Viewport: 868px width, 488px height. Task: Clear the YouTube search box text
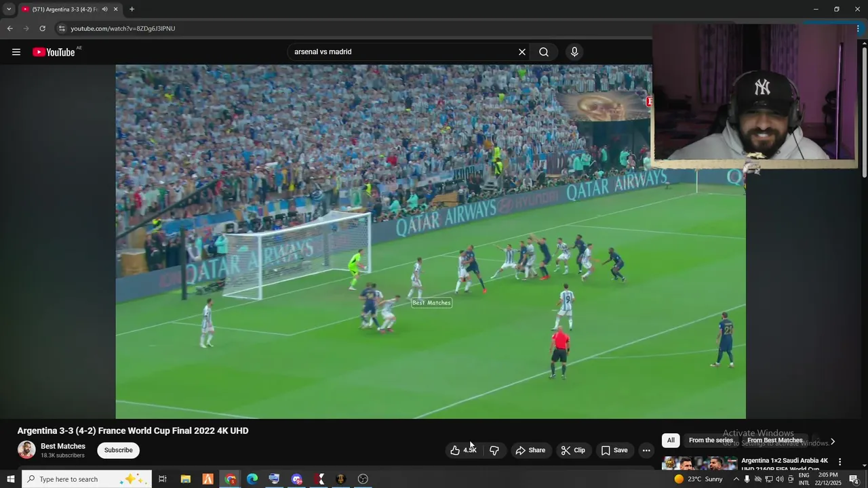[522, 52]
